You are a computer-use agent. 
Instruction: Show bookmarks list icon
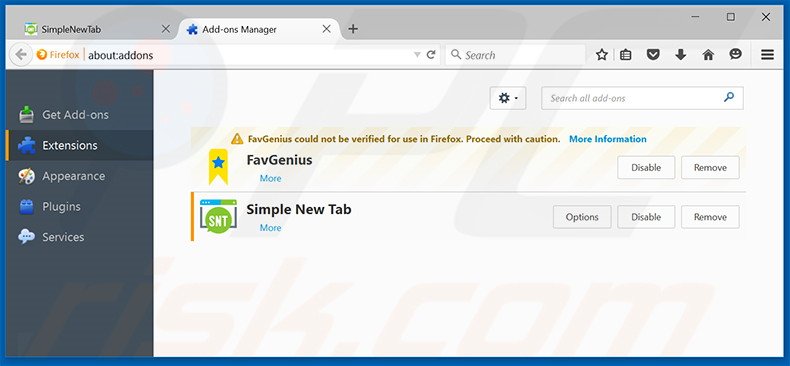tap(625, 54)
